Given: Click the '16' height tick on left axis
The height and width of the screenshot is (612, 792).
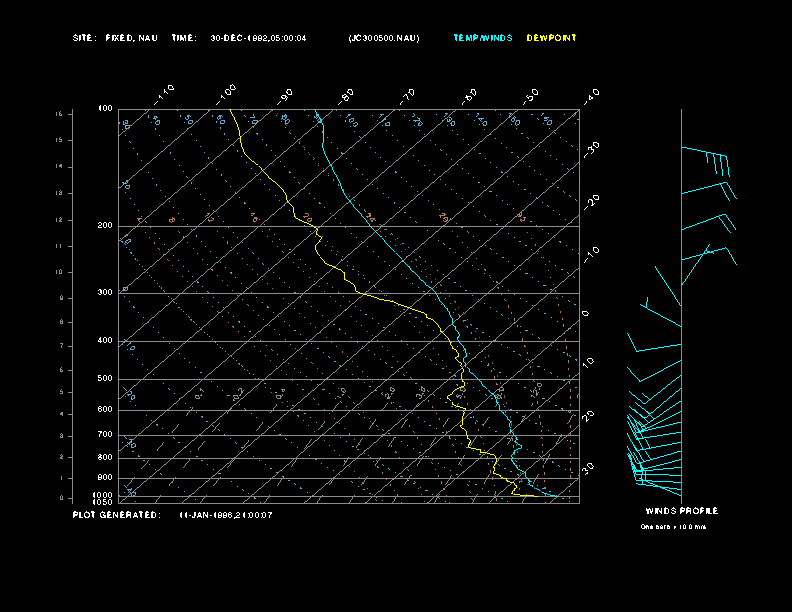Looking at the screenshot, I should pyautogui.click(x=59, y=114).
